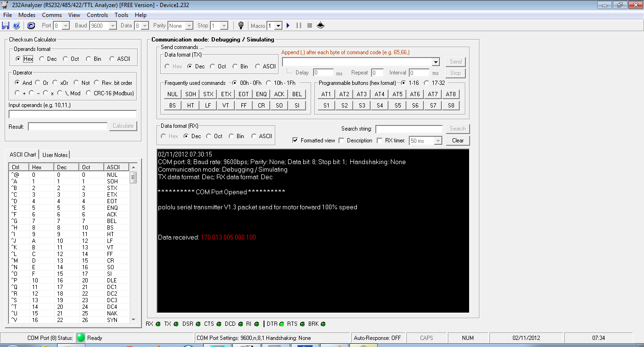
Task: Open the Comms menu
Action: [52, 15]
